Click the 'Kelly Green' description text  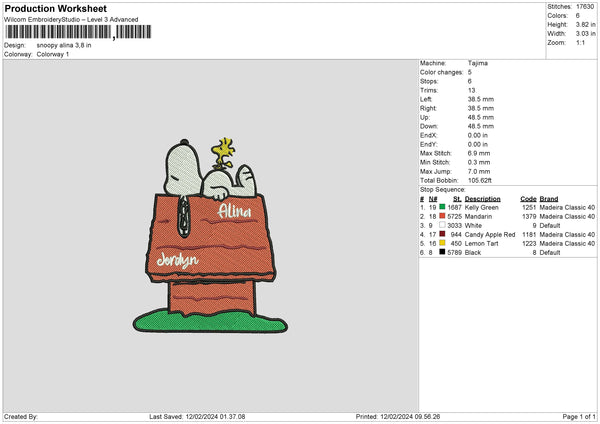coord(481,207)
